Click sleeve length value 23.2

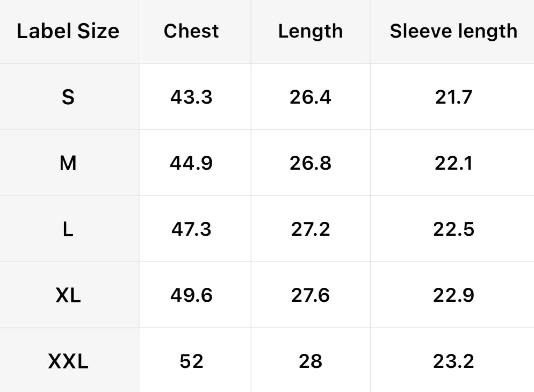pyautogui.click(x=453, y=361)
